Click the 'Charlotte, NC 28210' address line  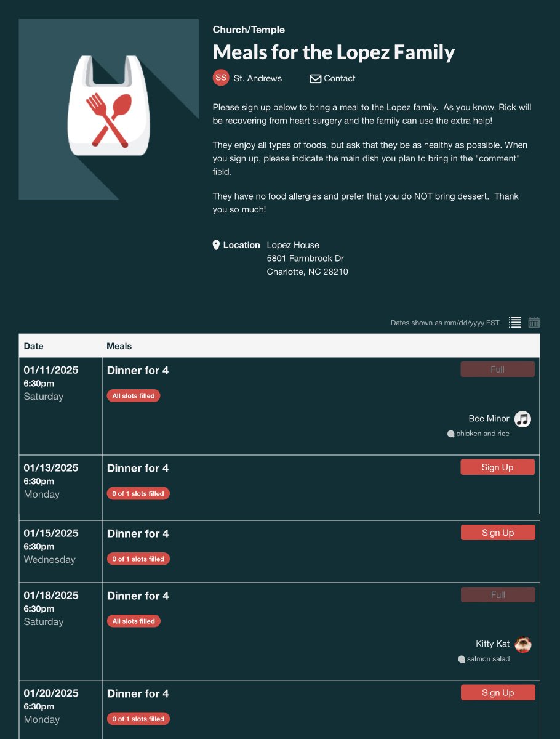[x=307, y=272]
